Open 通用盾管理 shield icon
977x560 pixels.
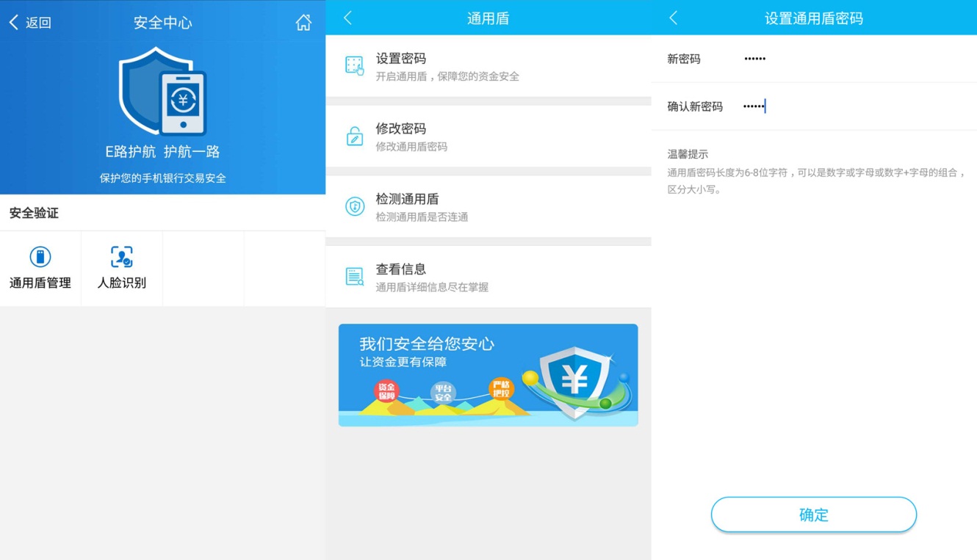pos(40,257)
